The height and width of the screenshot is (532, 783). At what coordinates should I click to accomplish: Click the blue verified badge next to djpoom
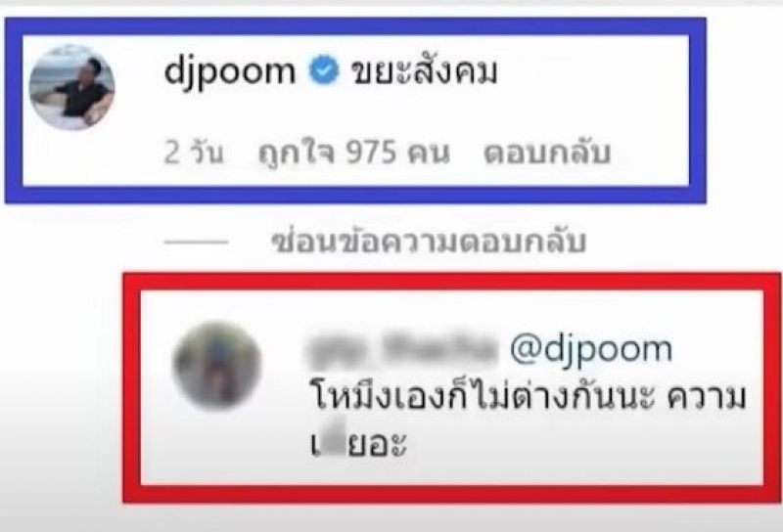coord(324,70)
